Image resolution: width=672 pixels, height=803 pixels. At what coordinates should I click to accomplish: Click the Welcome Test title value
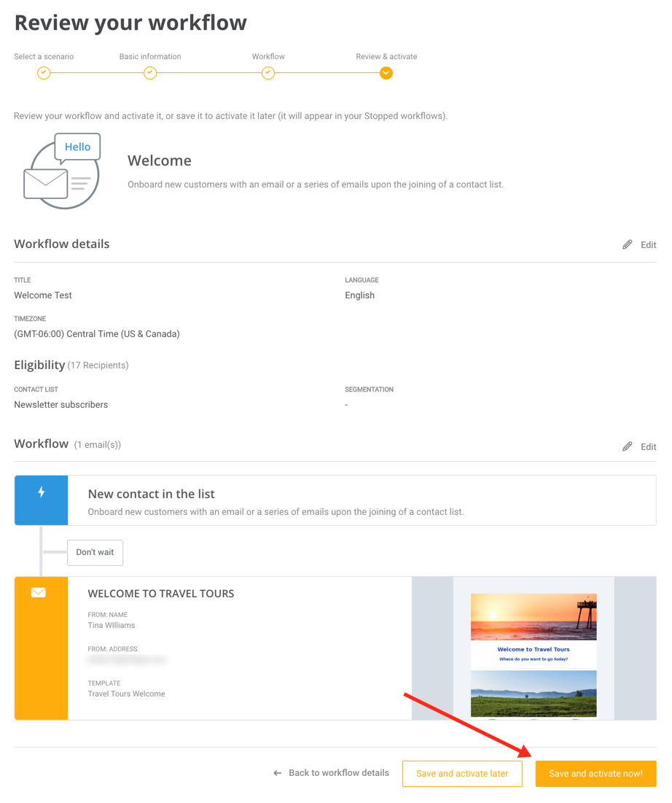click(43, 295)
